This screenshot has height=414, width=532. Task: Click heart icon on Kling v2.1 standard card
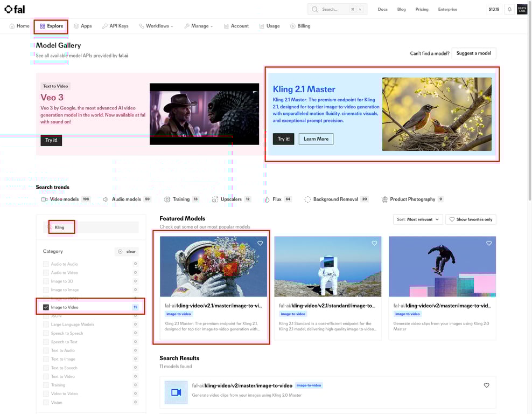(374, 244)
